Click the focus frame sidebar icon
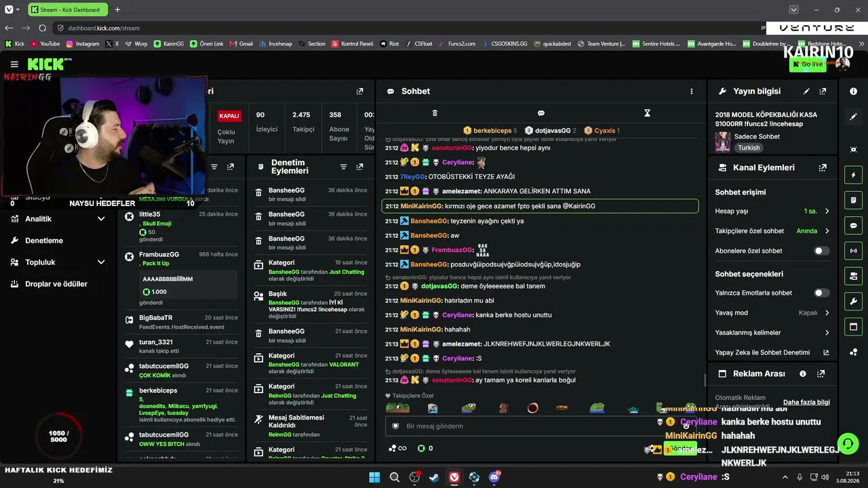This screenshot has height=488, width=868. point(853,149)
